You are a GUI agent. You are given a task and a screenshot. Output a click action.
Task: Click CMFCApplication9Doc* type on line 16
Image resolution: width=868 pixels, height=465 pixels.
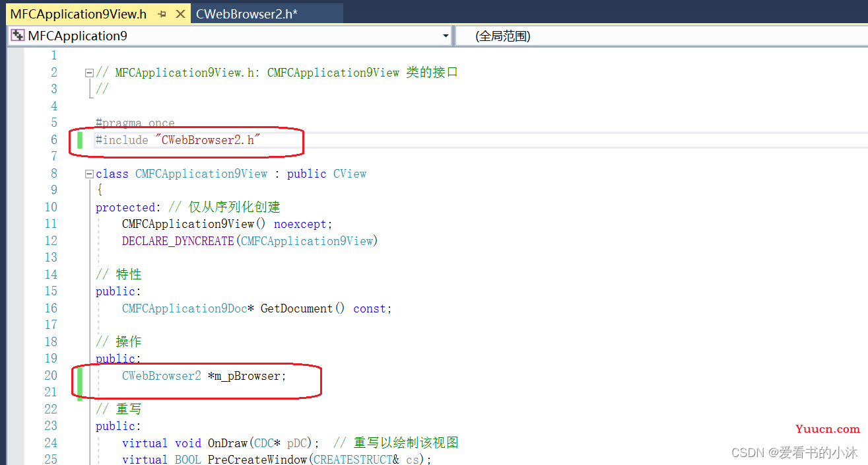point(188,308)
